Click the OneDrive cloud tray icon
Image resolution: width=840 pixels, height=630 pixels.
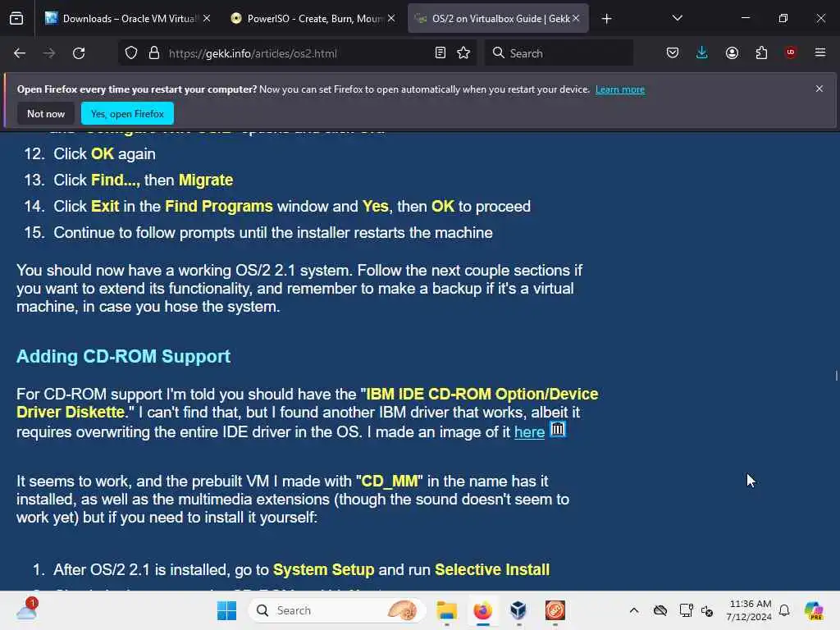(660, 610)
